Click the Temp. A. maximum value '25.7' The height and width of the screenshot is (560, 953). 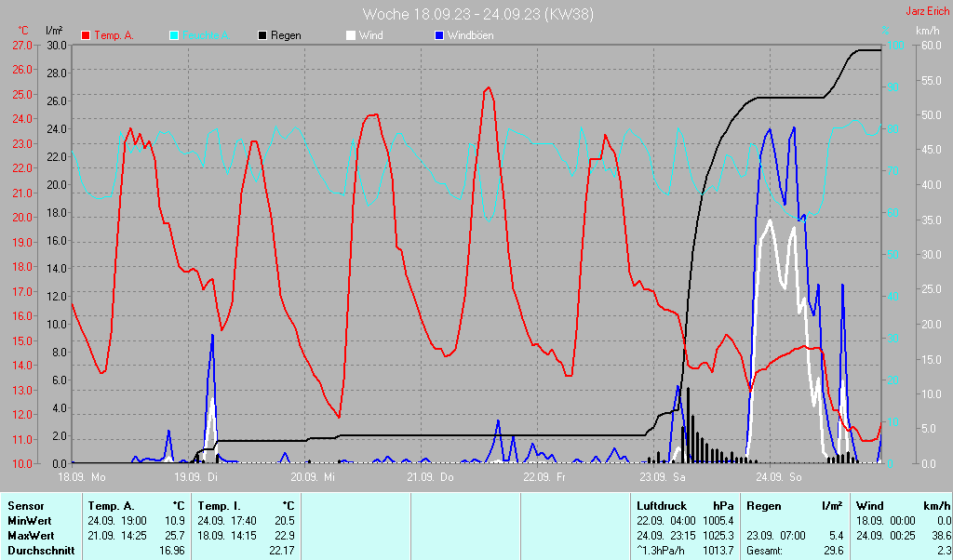(175, 537)
